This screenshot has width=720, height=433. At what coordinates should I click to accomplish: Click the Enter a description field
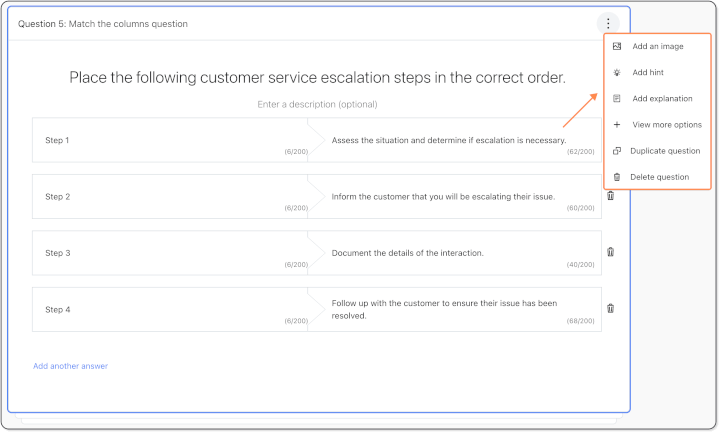pos(317,104)
